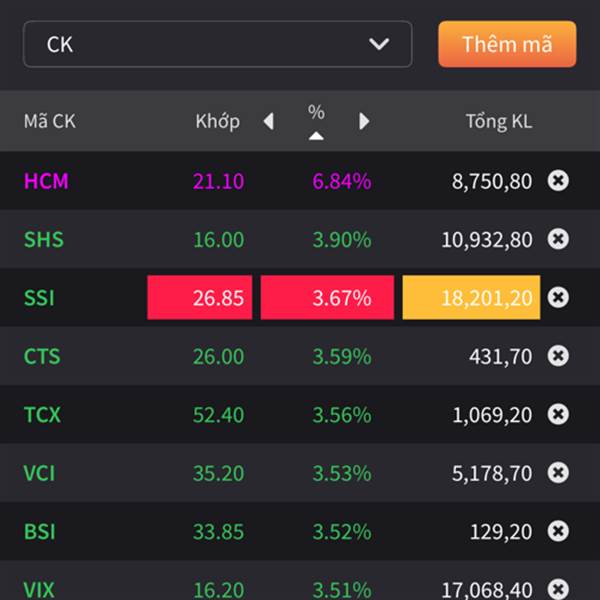Image resolution: width=600 pixels, height=600 pixels.
Task: Sort by Mã CK column header
Action: coord(49,121)
